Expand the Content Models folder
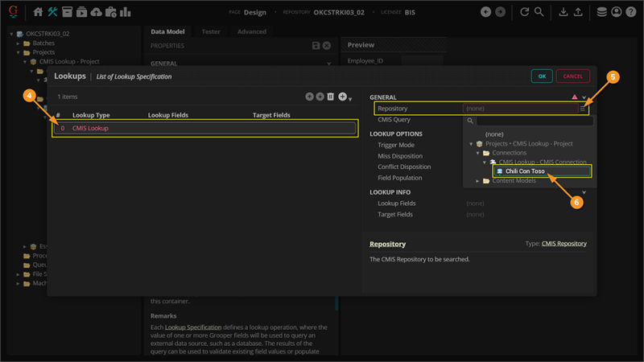 (x=477, y=181)
